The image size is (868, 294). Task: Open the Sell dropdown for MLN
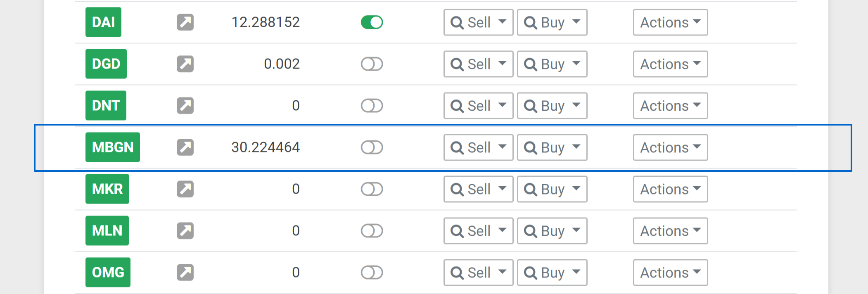click(479, 231)
